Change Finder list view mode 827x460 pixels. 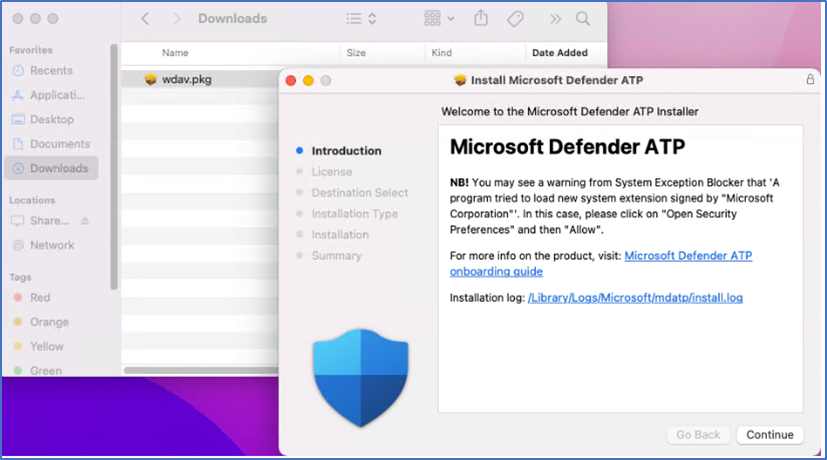coord(361,19)
